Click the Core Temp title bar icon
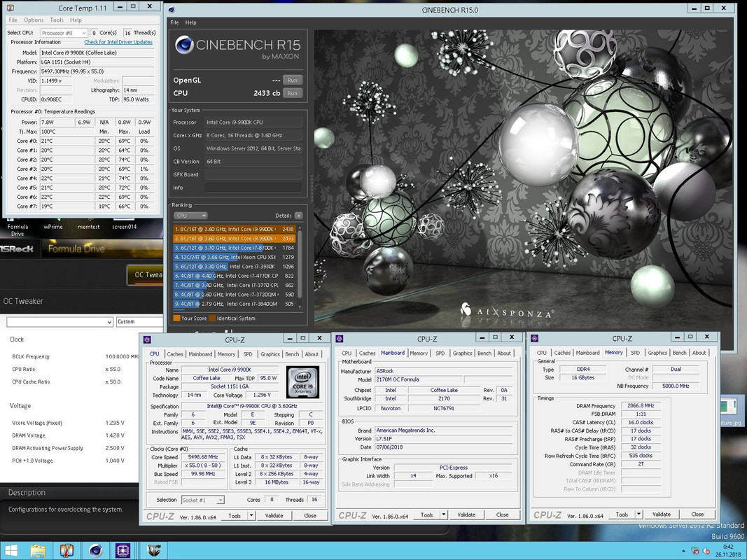 pos(11,8)
